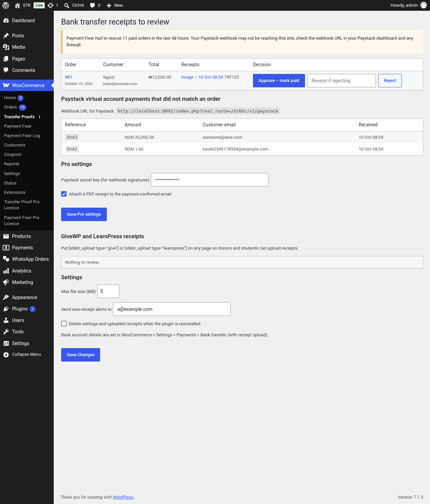Click the Comments sidebar icon

pos(6,70)
